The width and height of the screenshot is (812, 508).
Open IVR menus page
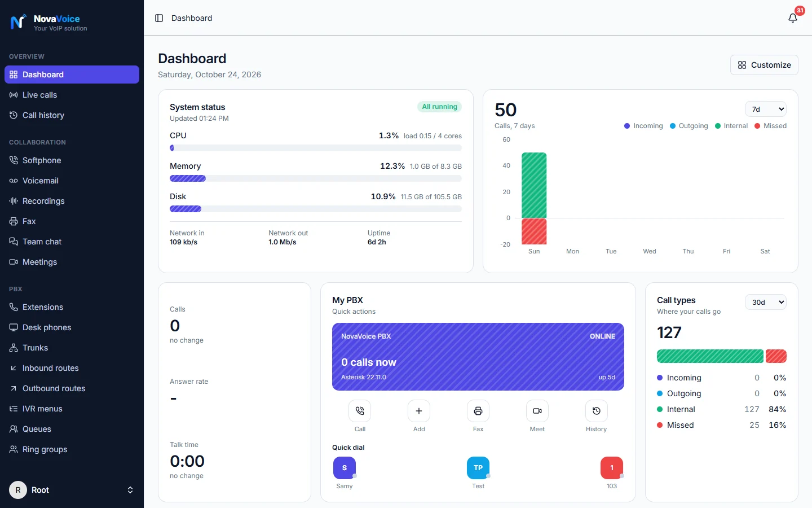[x=72, y=409]
